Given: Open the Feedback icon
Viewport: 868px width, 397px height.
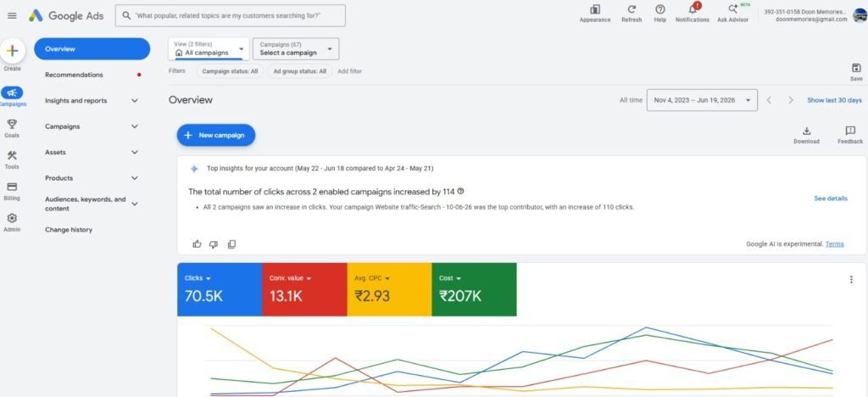Looking at the screenshot, I should (x=850, y=131).
